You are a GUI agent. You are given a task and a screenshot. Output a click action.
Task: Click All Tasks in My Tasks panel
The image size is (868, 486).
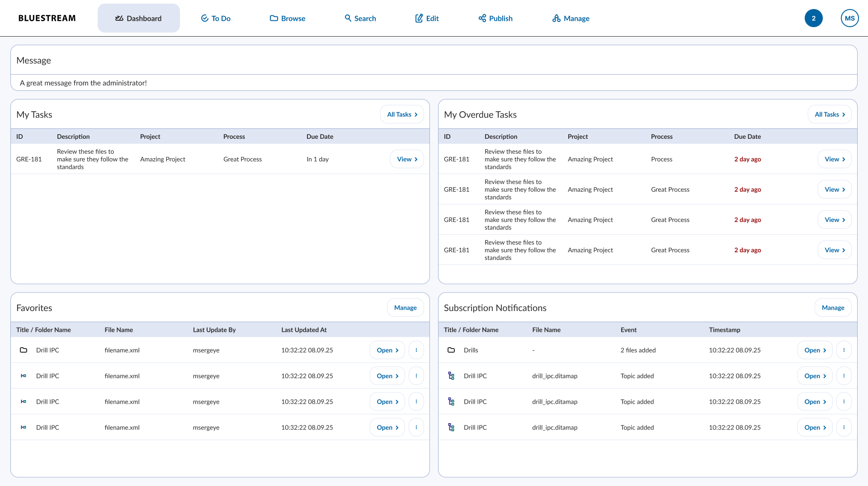coord(402,114)
